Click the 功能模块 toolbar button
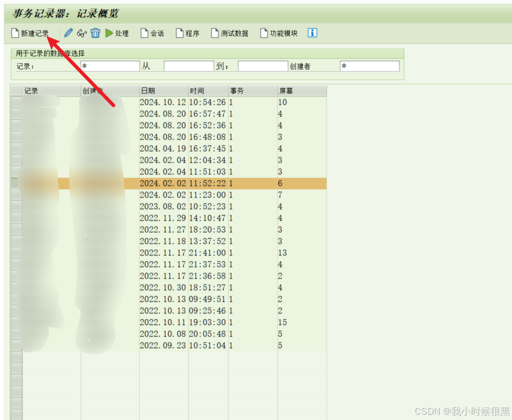This screenshot has height=420, width=512. [x=279, y=34]
